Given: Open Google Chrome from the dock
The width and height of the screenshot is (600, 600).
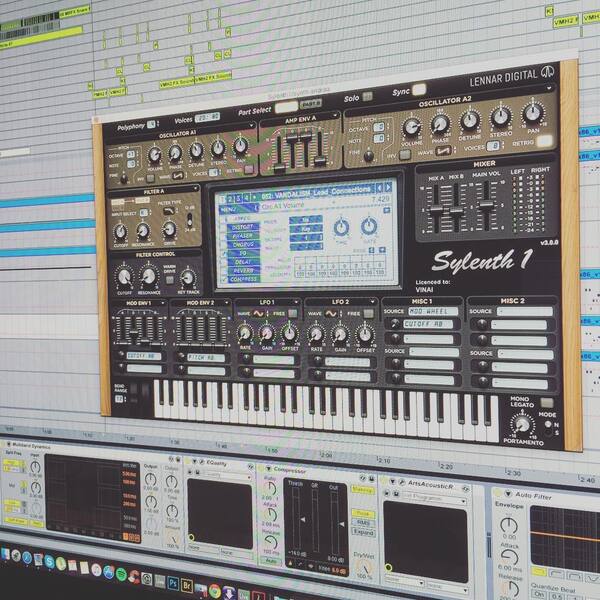Looking at the screenshot, I should tap(215, 590).
